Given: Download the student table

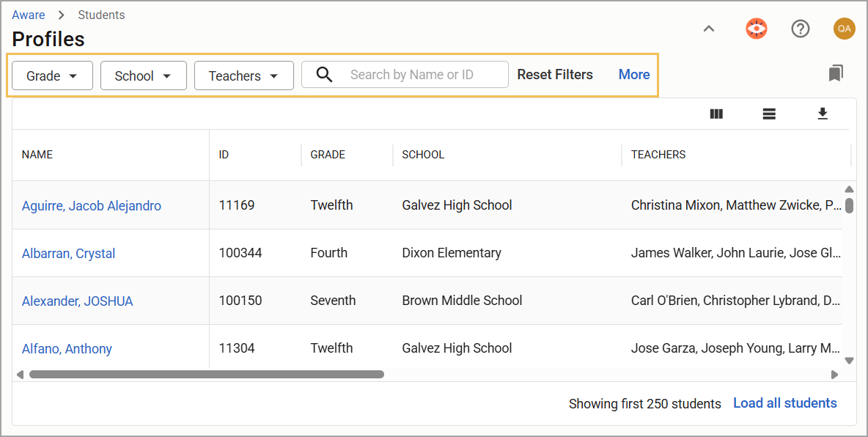Looking at the screenshot, I should (x=823, y=114).
